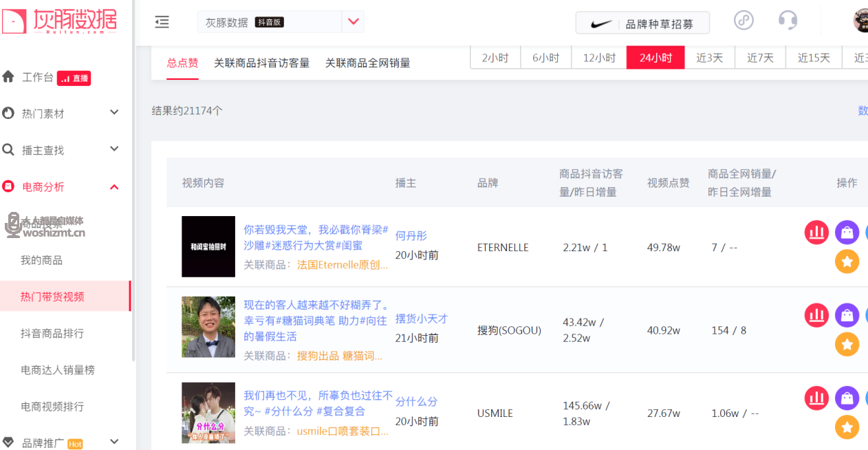The height and width of the screenshot is (450, 868).
Task: Select the 关联商品抖音访客量 tab
Action: coord(262,63)
